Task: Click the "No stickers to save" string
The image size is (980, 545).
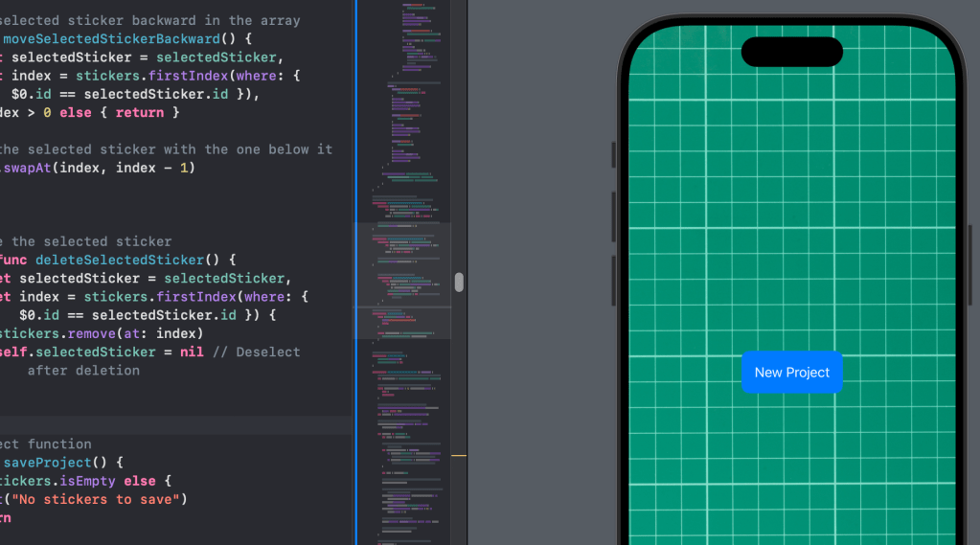Action: pos(97,499)
